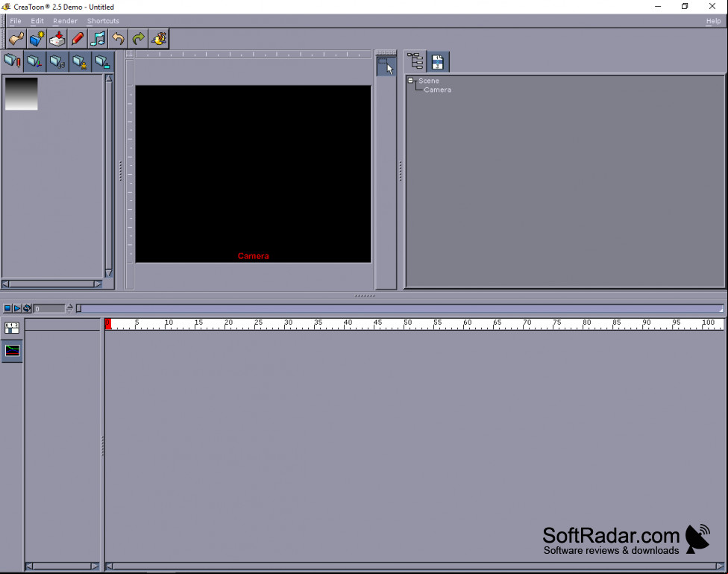The image size is (728, 574).
Task: Click library horizontal scroll left arrow
Action: (5, 284)
